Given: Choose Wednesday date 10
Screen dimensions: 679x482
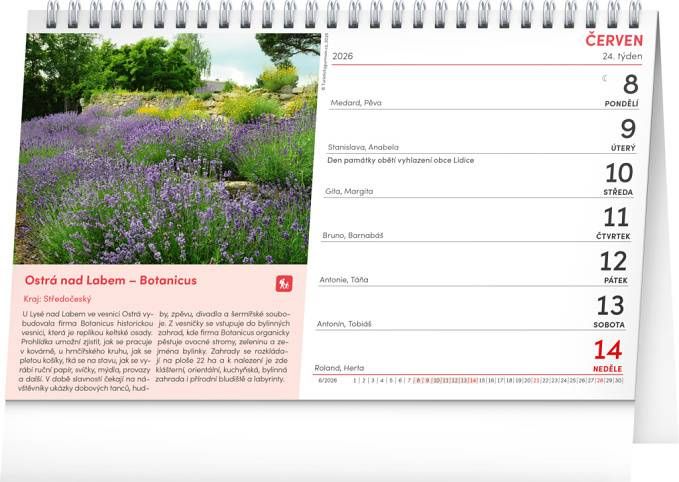Looking at the screenshot, I should tap(618, 173).
